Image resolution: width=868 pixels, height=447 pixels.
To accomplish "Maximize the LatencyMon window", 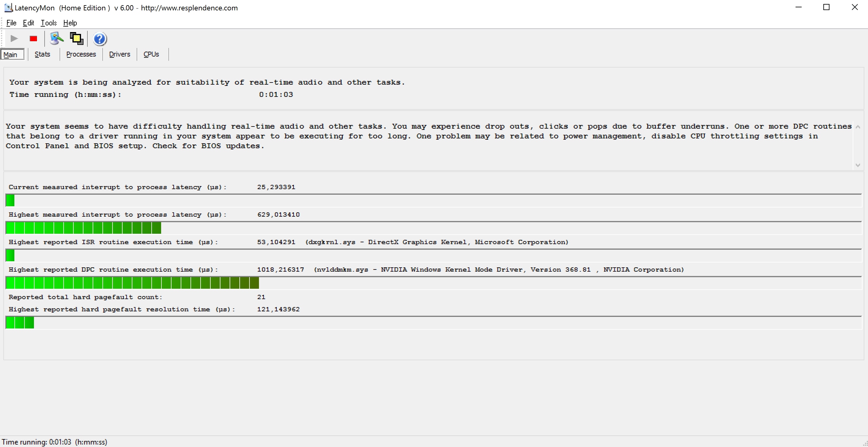I will pyautogui.click(x=826, y=7).
